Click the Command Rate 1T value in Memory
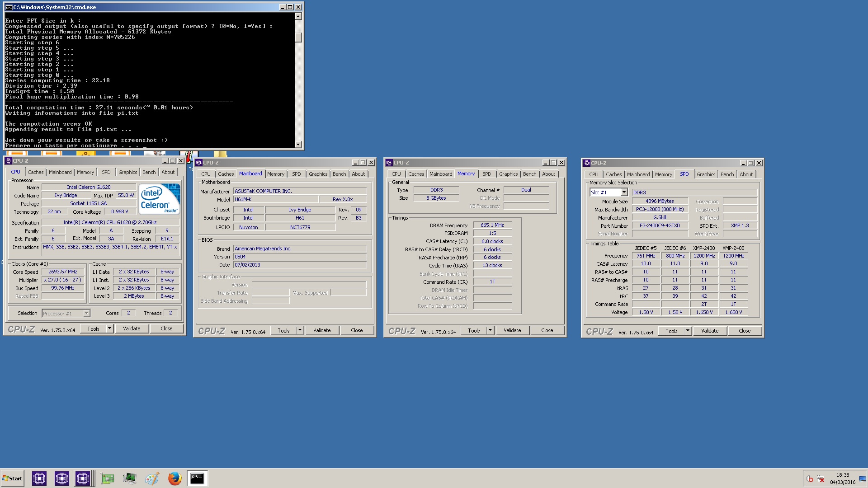 click(x=492, y=282)
